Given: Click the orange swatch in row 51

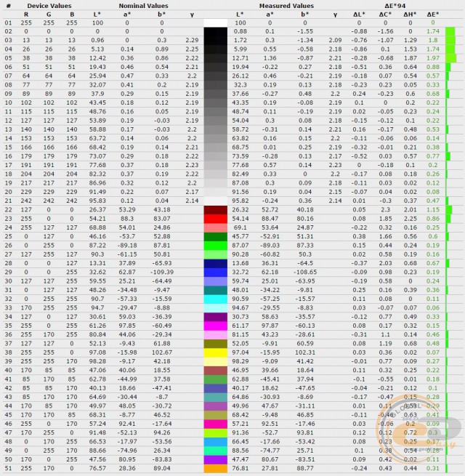Looking at the screenshot, I should (216, 469).
